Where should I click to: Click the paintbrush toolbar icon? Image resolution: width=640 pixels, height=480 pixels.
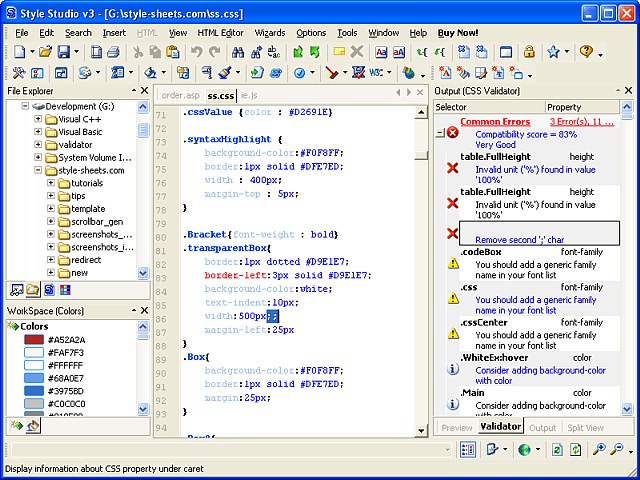pos(224,73)
